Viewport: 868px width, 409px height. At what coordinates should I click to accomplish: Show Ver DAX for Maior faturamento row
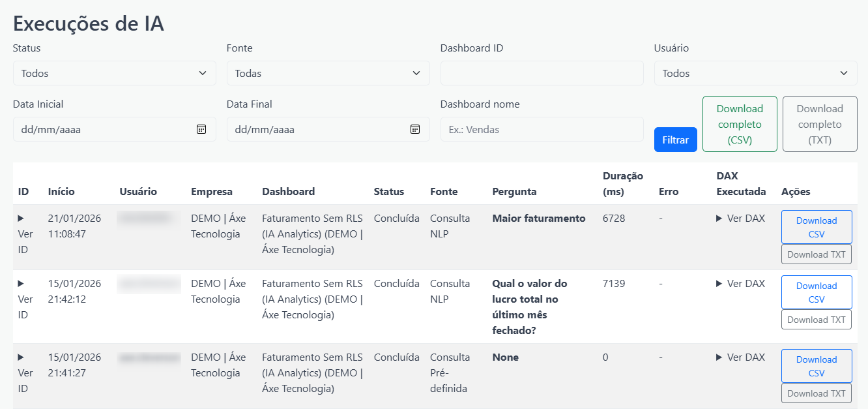[740, 219]
